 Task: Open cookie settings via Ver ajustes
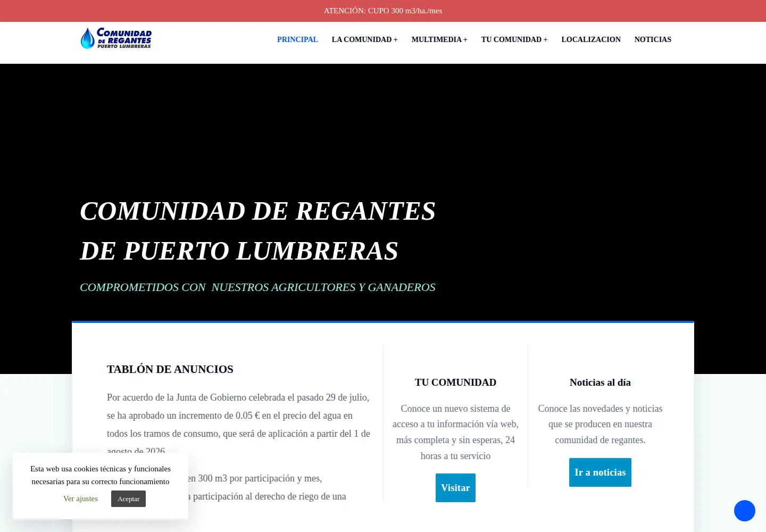pos(80,498)
